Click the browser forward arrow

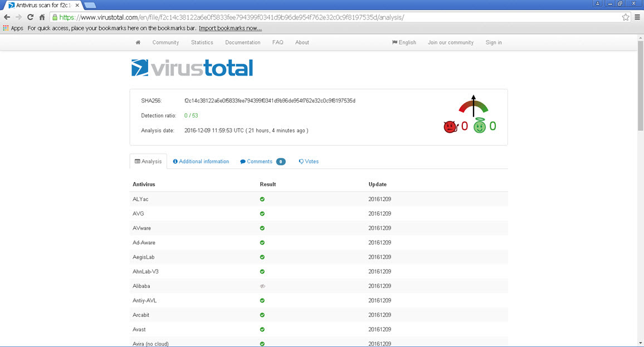tap(18, 17)
